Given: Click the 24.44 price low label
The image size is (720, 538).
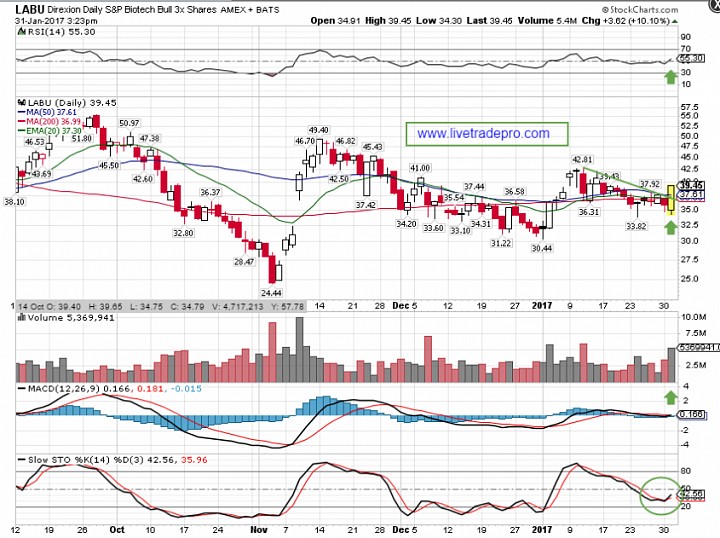Looking at the screenshot, I should coord(271,293).
